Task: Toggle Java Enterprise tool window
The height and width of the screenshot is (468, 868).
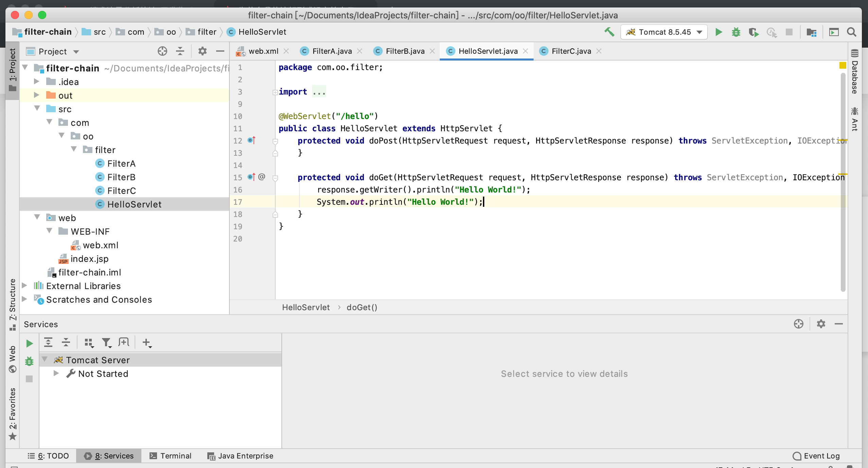Action: pyautogui.click(x=240, y=456)
